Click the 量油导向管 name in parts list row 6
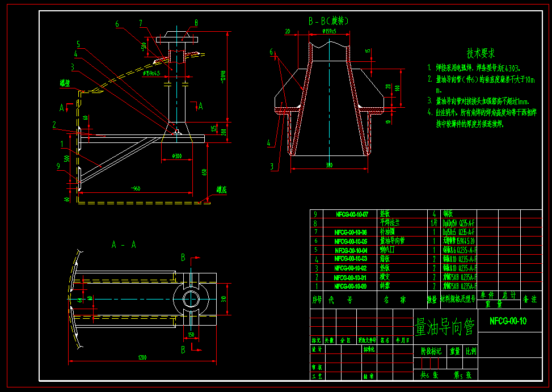Image resolution: width=552 pixels, height=392 pixels. 392,241
